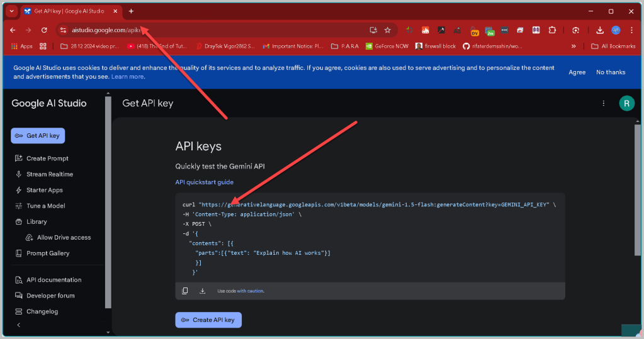Open Chrome profile avatar

pyautogui.click(x=616, y=30)
